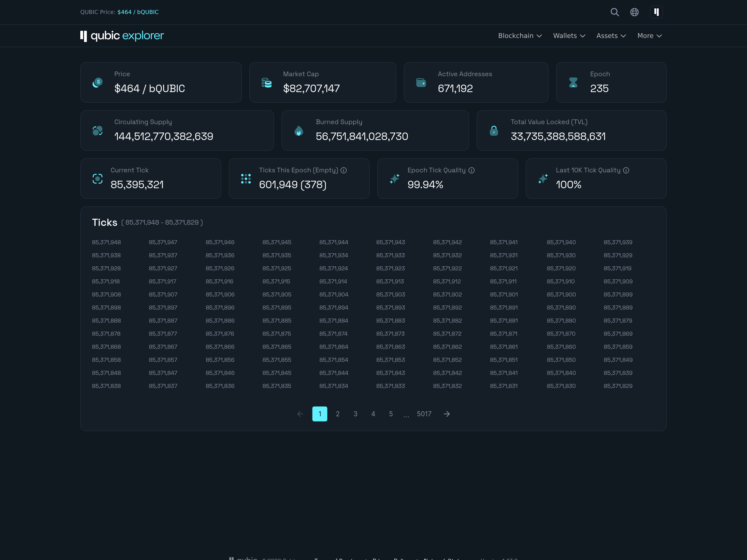The height and width of the screenshot is (560, 747).
Task: Click the previous page arrow
Action: [x=300, y=414]
